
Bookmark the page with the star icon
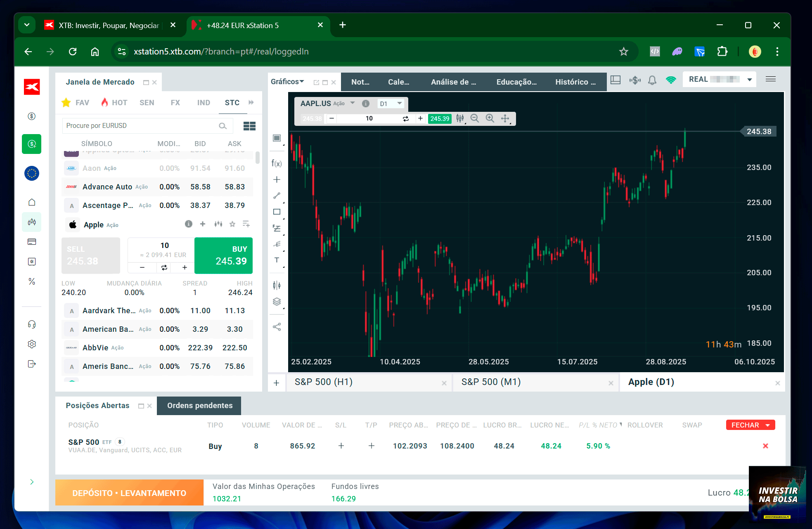pyautogui.click(x=624, y=52)
